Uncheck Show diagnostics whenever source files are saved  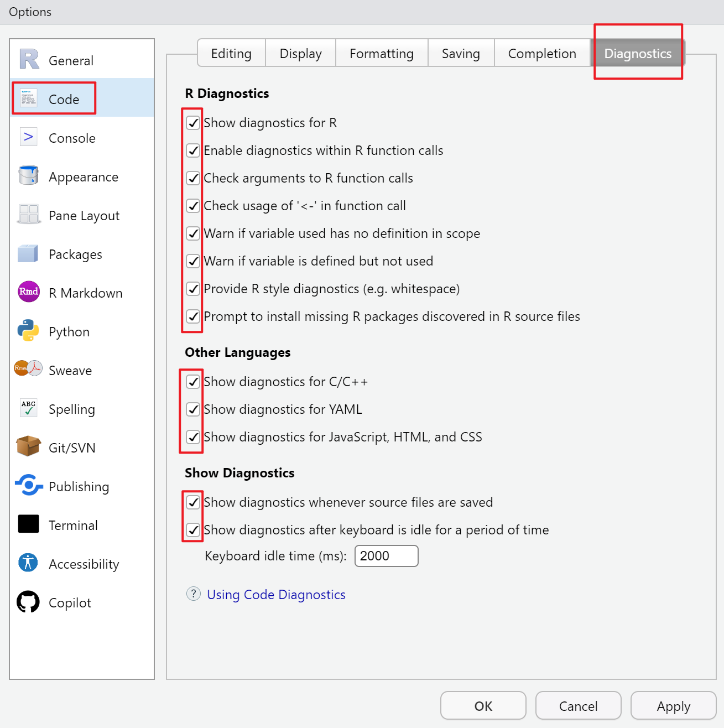click(x=193, y=502)
